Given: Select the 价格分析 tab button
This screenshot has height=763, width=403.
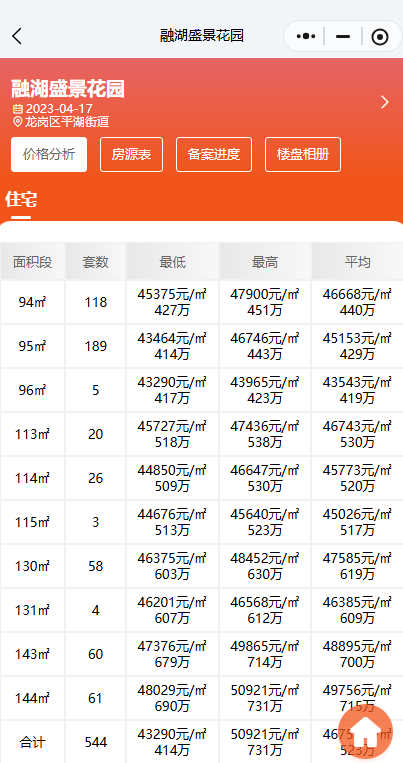Looking at the screenshot, I should pos(49,155).
